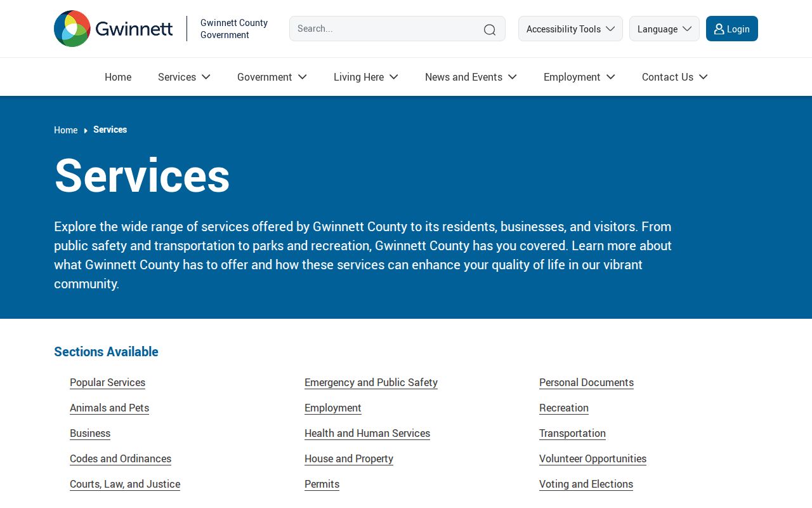Expand the Government navigation menu

tap(272, 77)
